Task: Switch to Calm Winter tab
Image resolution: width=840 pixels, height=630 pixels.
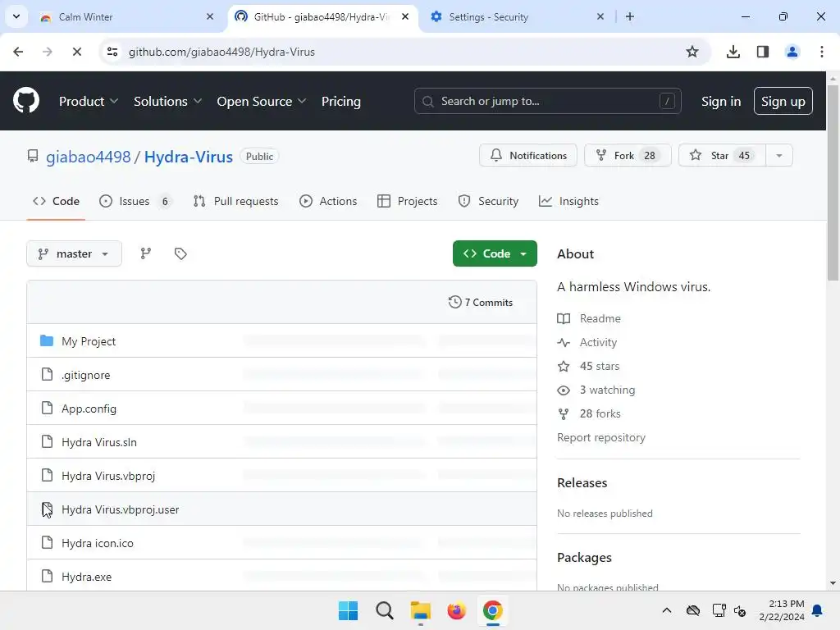Action: (126, 16)
